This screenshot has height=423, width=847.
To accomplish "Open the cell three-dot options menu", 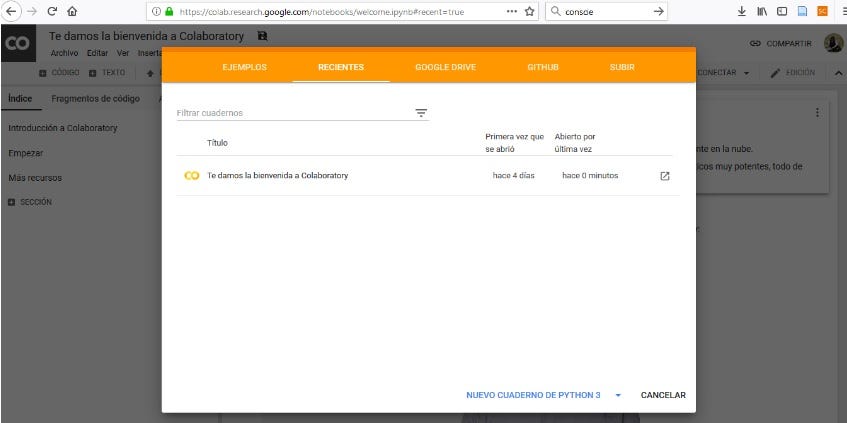I will 817,112.
